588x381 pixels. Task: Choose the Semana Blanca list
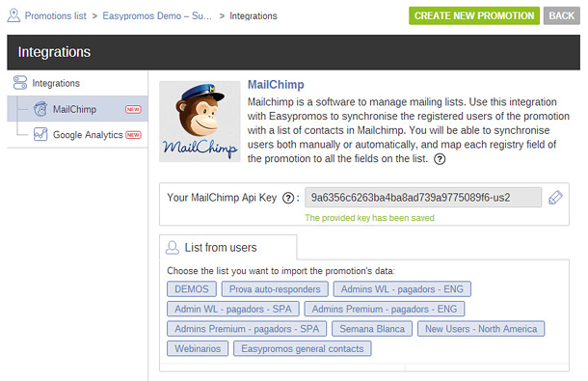coord(372,329)
